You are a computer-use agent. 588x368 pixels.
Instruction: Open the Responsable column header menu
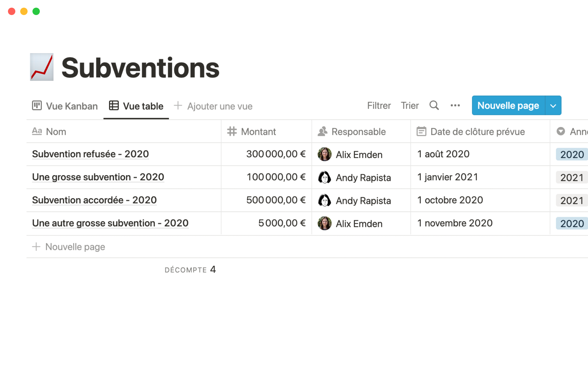(x=358, y=132)
